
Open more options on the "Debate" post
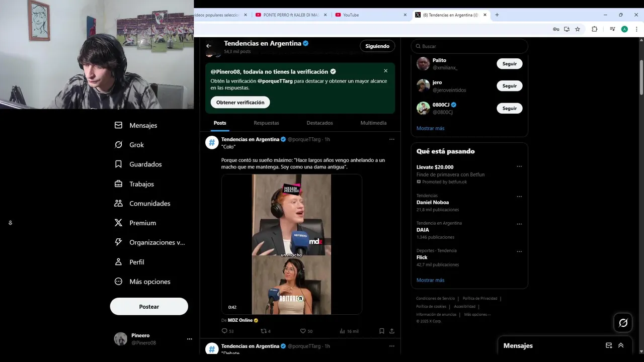(391, 346)
